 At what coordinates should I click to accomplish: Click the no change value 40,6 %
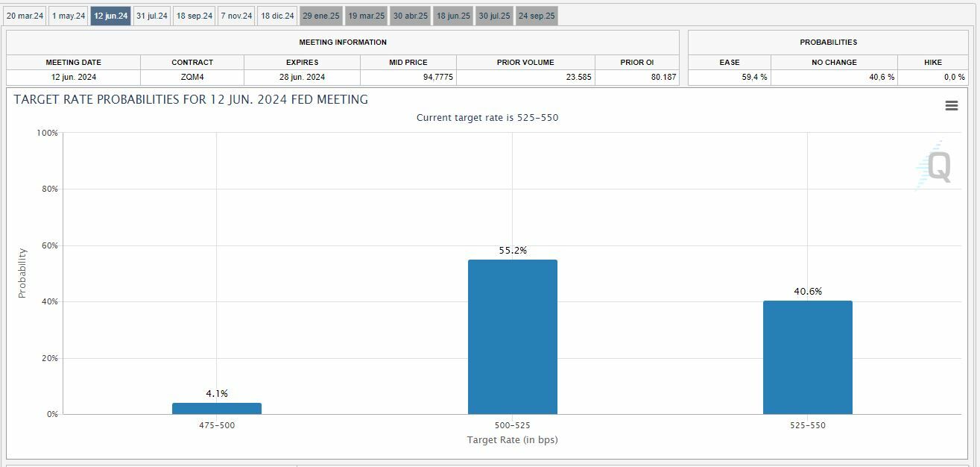click(x=882, y=77)
